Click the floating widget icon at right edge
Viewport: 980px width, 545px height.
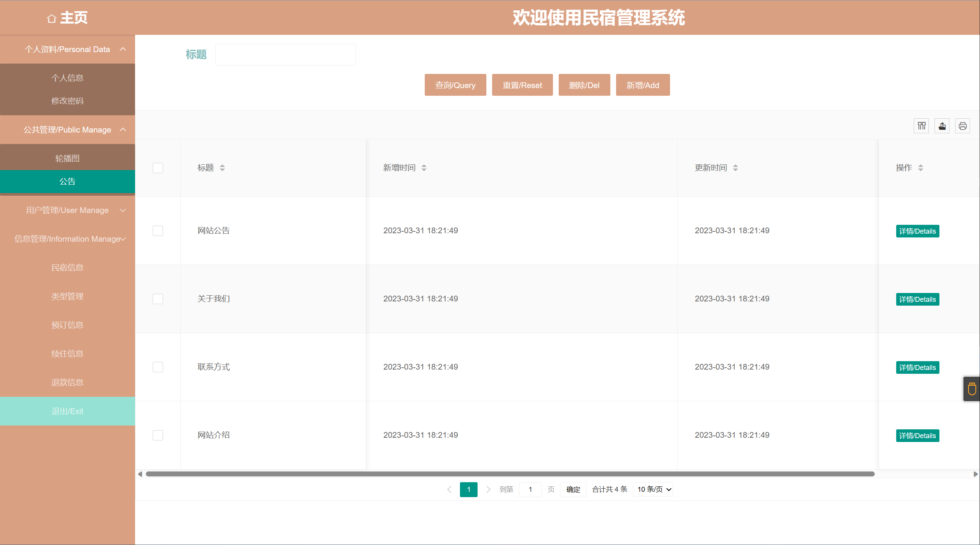point(972,389)
